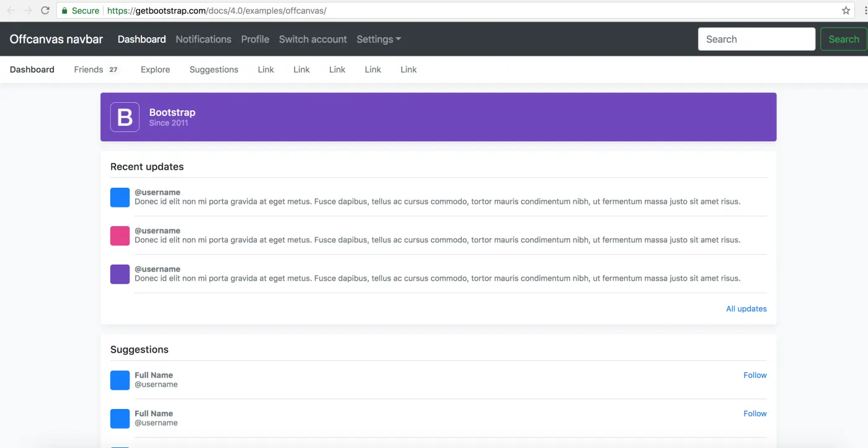Click the Suggestions card heading
The width and height of the screenshot is (868, 448).
pos(139,349)
